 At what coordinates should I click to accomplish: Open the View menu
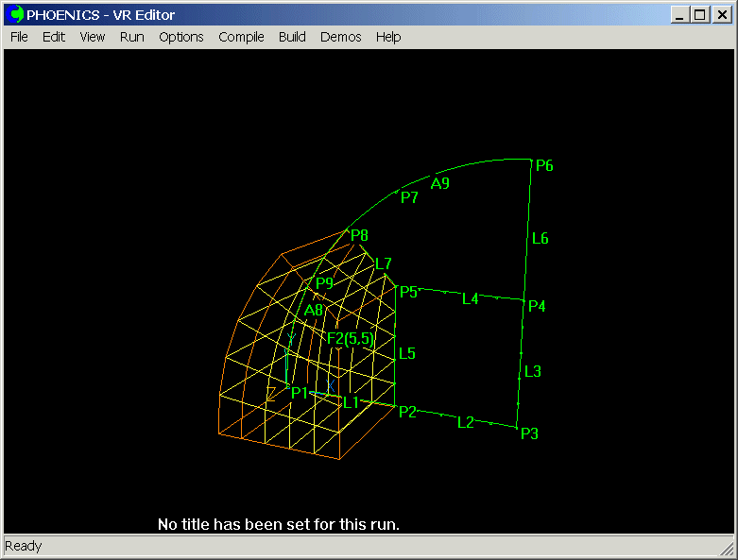point(93,37)
